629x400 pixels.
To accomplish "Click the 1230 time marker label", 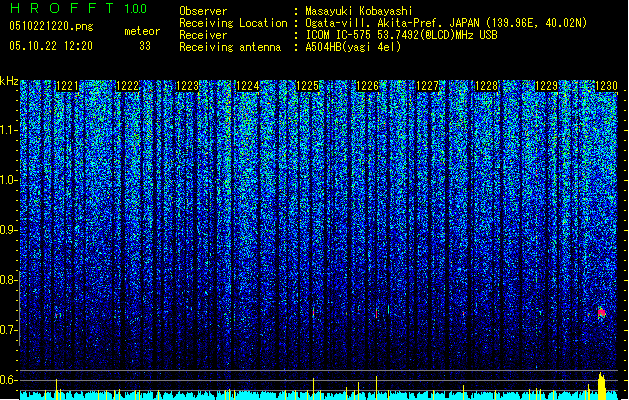I will click(606, 86).
